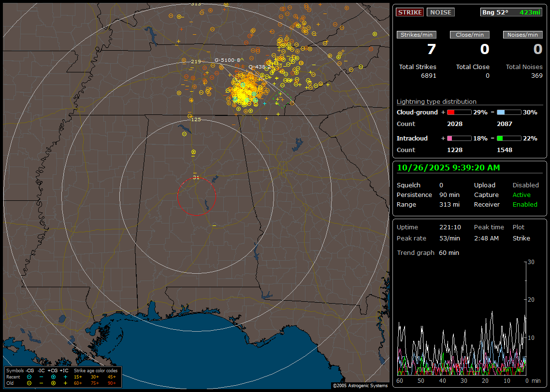Click the red STRIKE indicator button
This screenshot has width=550, height=392.
(410, 12)
